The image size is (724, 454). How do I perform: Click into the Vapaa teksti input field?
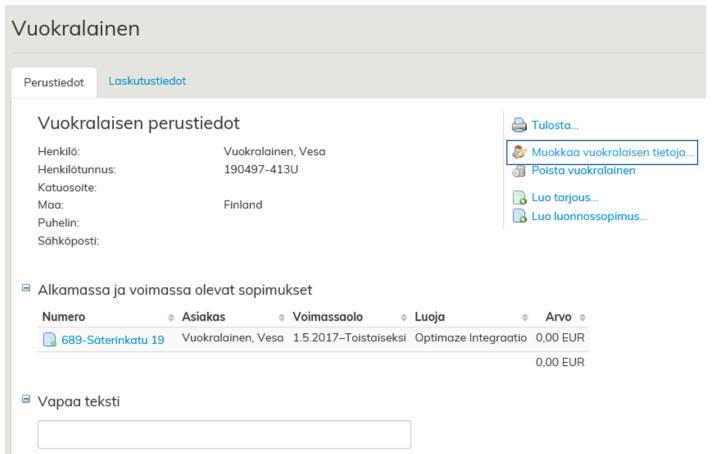click(x=224, y=434)
